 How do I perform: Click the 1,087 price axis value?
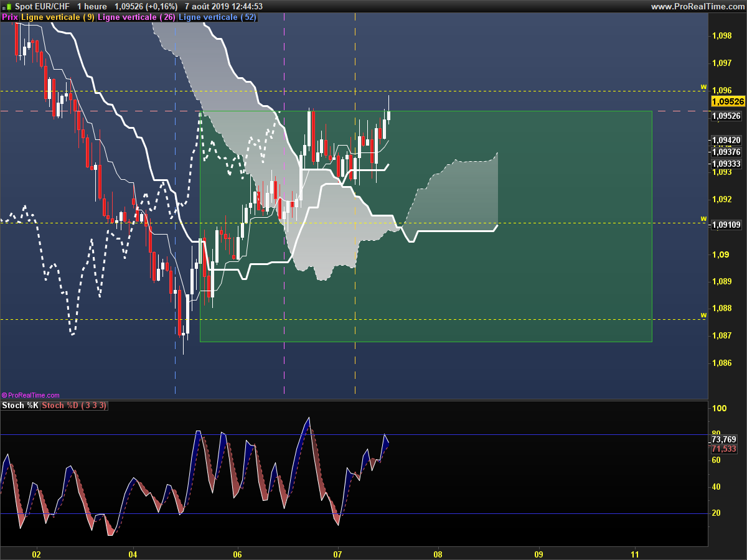pyautogui.click(x=722, y=336)
